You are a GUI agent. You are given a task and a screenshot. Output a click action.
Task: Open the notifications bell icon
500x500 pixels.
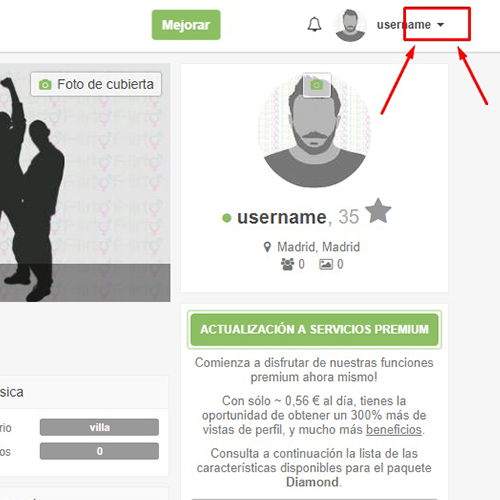(314, 24)
